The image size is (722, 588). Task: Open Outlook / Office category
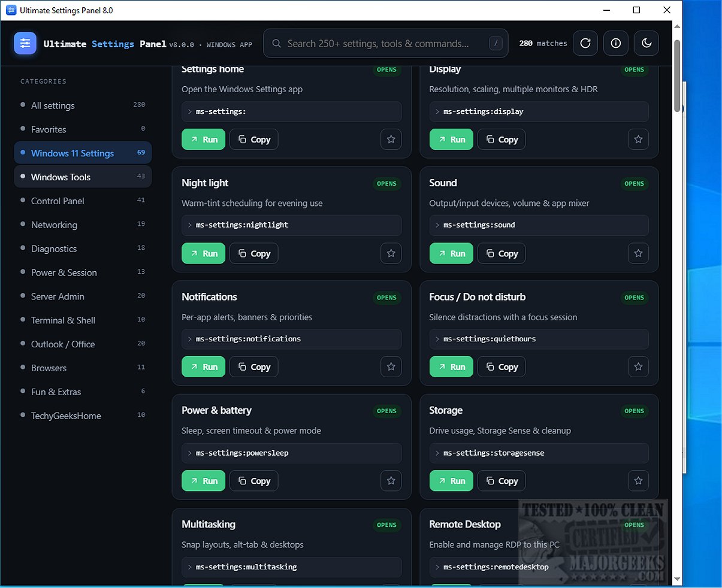click(83, 344)
